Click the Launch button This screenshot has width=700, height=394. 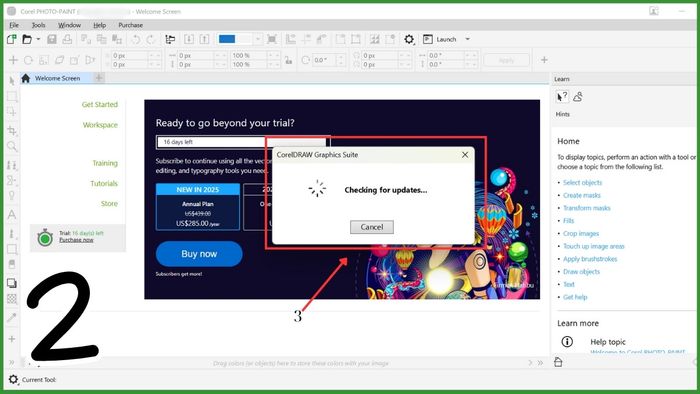click(x=440, y=39)
